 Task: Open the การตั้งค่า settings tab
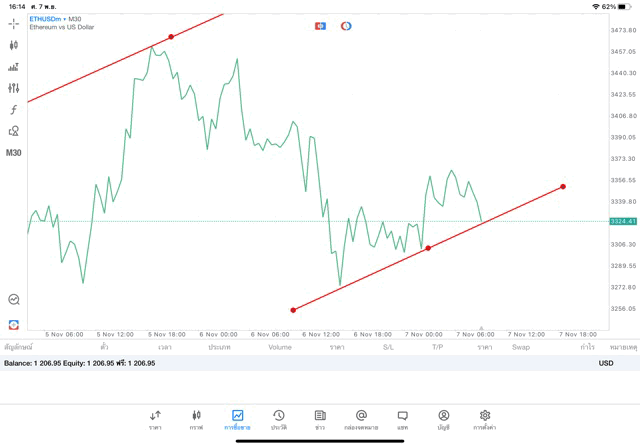coord(485,418)
